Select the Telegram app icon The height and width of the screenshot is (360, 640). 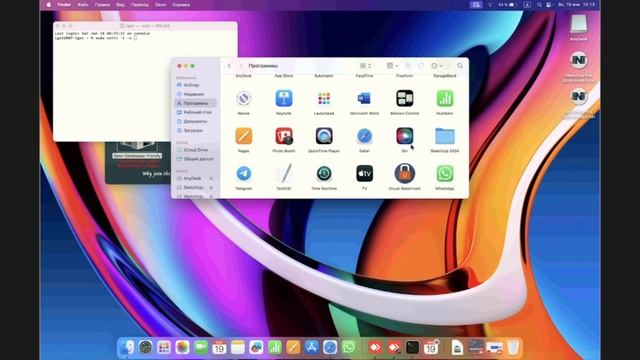coord(244,174)
